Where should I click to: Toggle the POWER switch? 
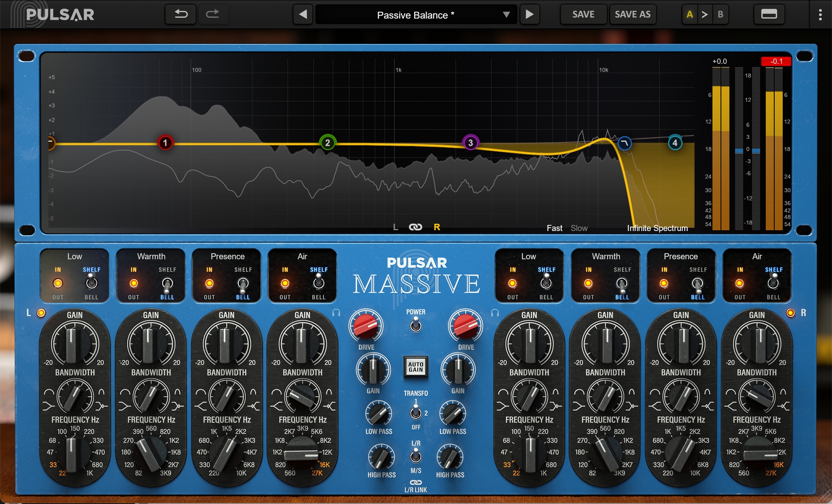416,324
